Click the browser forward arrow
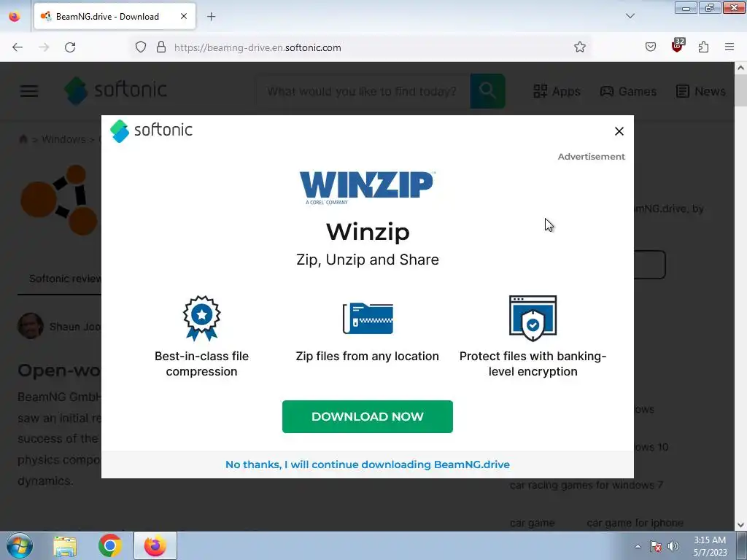Viewport: 747px width, 560px height. point(44,47)
